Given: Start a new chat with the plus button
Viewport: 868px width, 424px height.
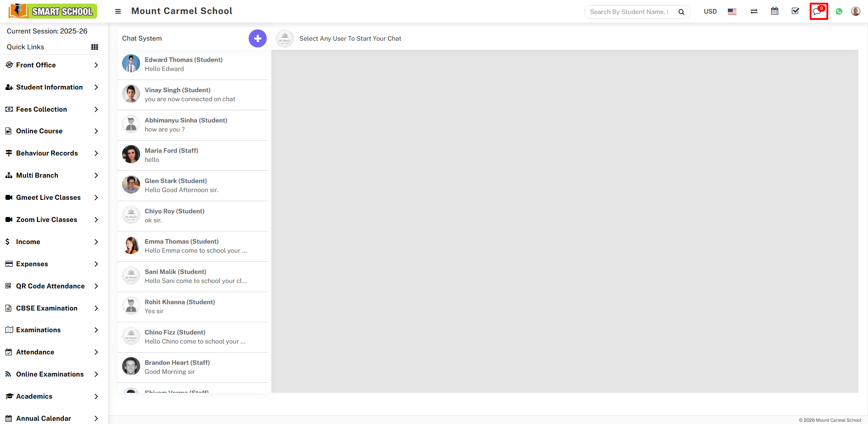Looking at the screenshot, I should [257, 38].
